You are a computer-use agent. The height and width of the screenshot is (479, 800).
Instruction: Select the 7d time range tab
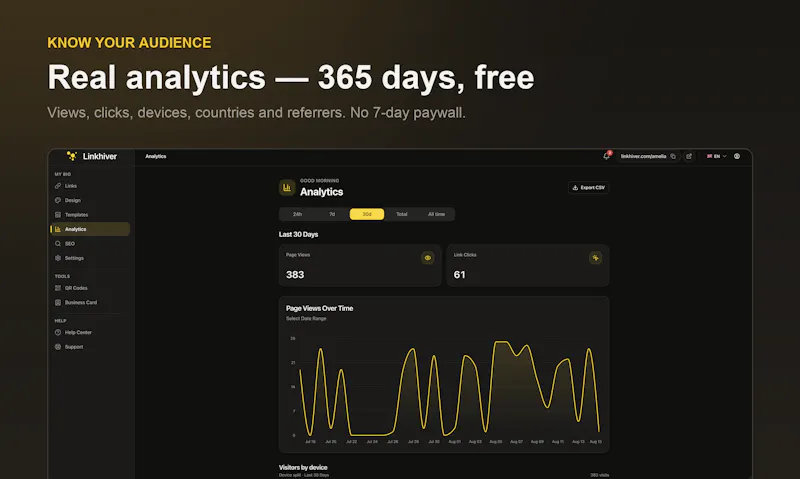332,214
